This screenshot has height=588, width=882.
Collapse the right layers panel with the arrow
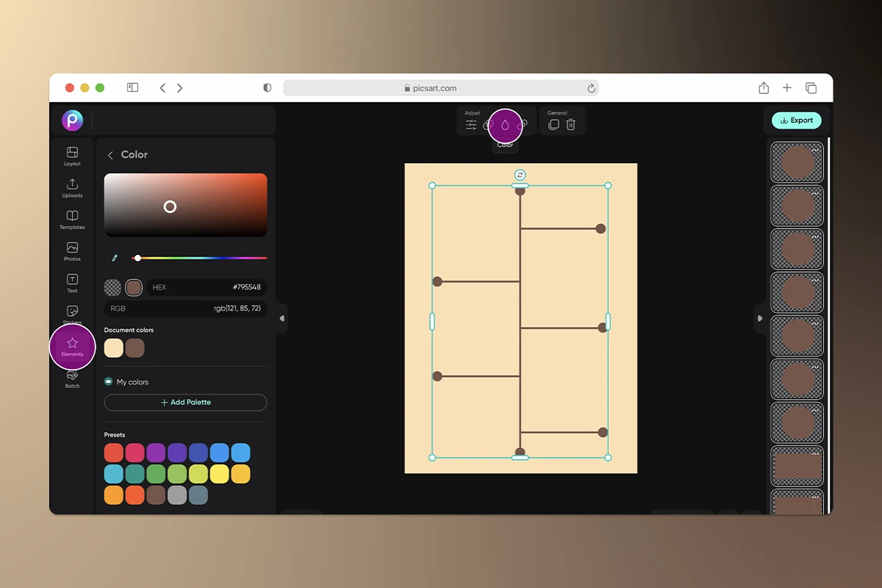(x=760, y=318)
